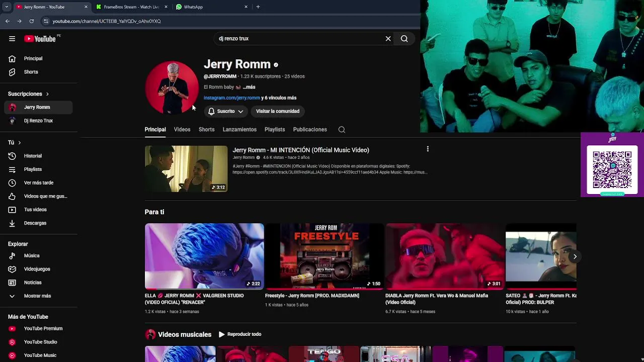Screen dimensions: 644x362
Task: Click browser forward arrow
Action: pyautogui.click(x=19, y=21)
